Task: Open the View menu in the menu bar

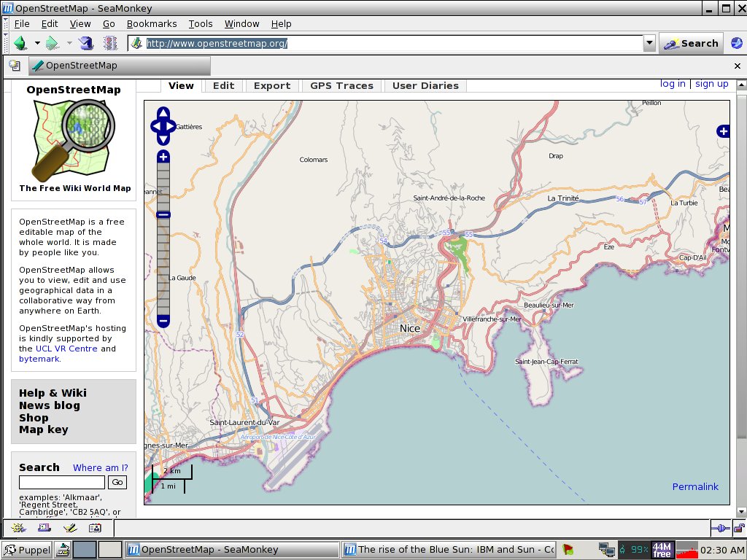Action: click(80, 24)
